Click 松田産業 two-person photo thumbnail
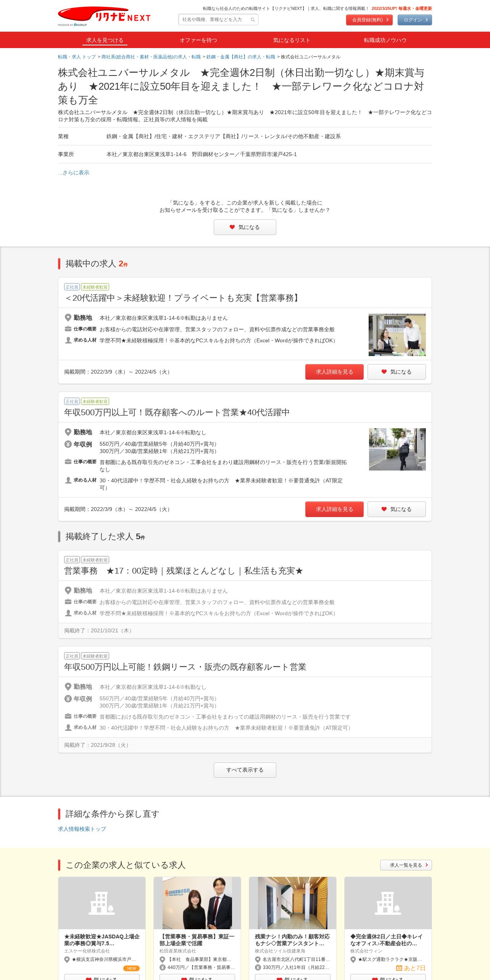 197,903
